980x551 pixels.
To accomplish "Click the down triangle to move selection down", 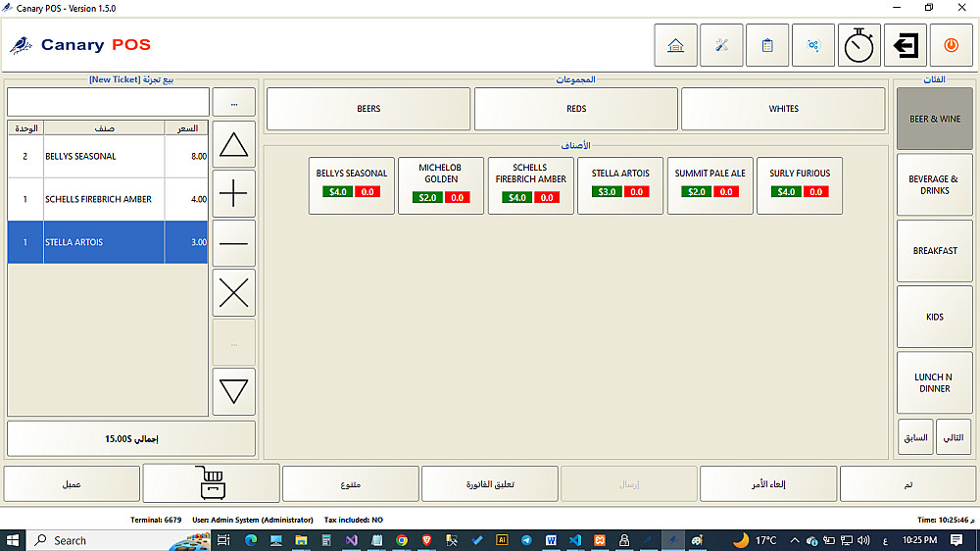I will click(x=234, y=392).
